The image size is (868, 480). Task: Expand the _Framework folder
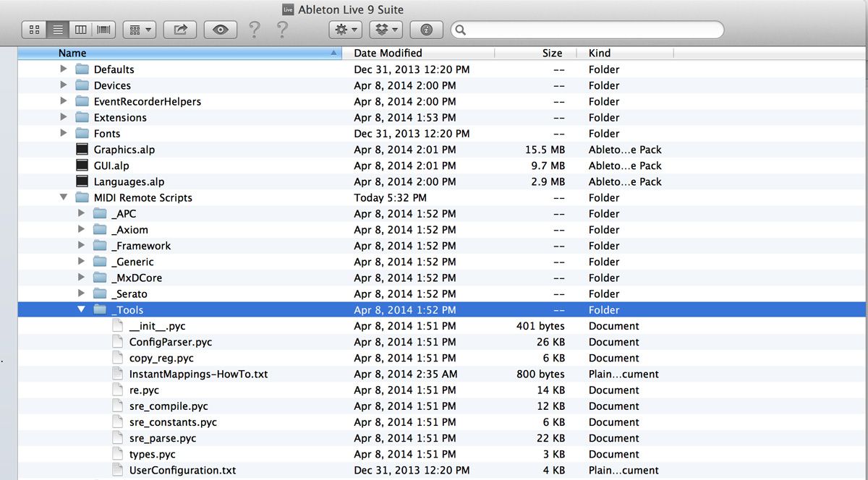tap(81, 246)
